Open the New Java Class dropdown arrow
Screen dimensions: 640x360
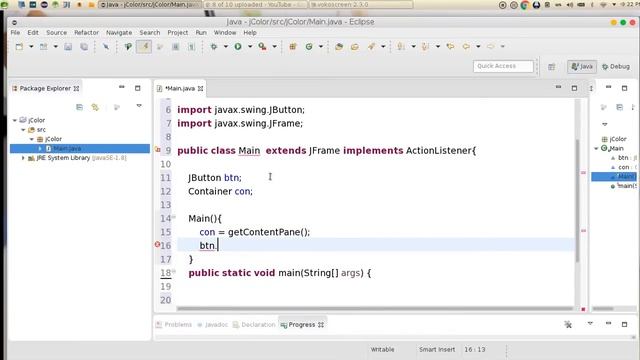point(321,47)
